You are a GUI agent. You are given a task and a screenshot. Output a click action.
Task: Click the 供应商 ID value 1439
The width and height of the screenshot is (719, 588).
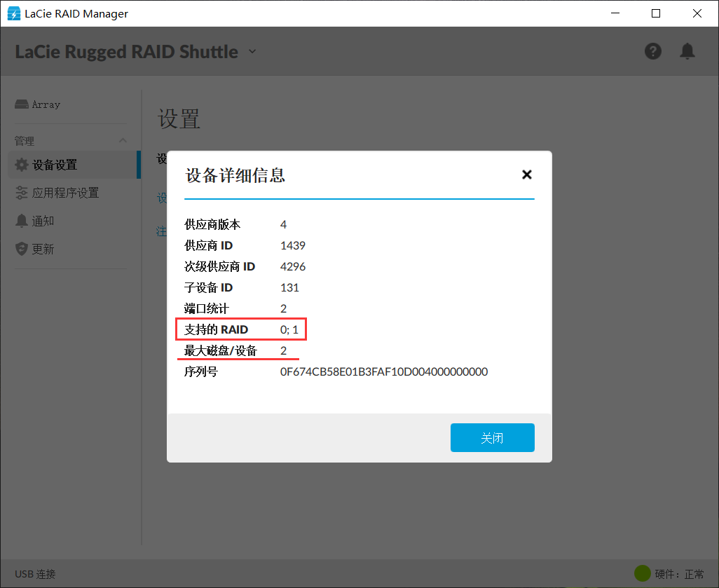click(292, 245)
